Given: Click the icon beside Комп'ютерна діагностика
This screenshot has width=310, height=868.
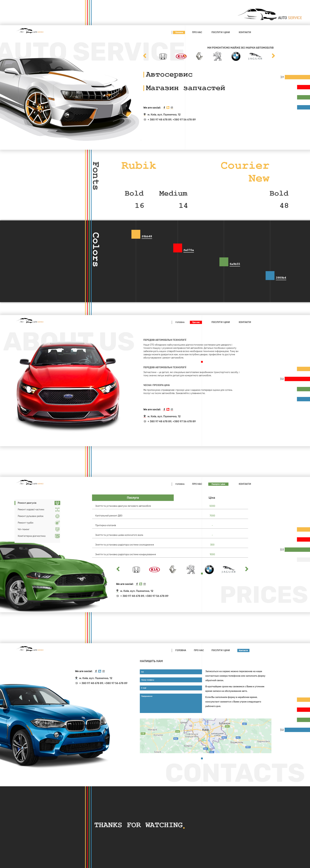Looking at the screenshot, I should tap(57, 536).
